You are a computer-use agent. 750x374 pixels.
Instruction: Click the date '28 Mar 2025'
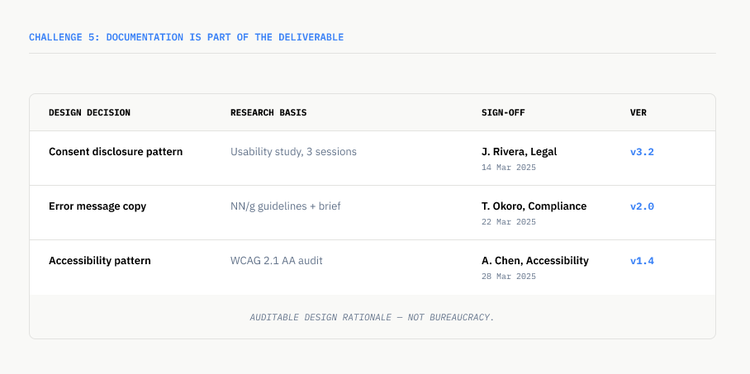point(508,276)
